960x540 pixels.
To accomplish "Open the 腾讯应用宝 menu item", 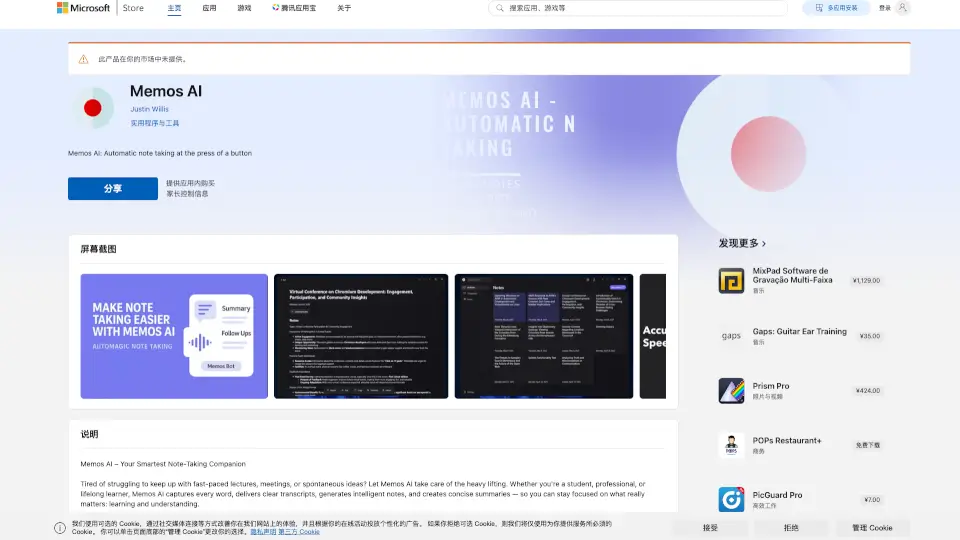I will pyautogui.click(x=295, y=8).
